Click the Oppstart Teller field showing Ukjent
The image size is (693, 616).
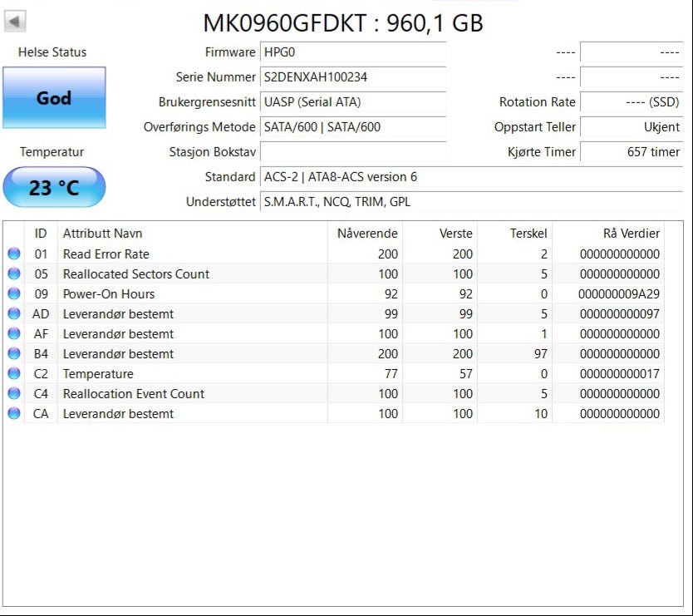click(632, 127)
